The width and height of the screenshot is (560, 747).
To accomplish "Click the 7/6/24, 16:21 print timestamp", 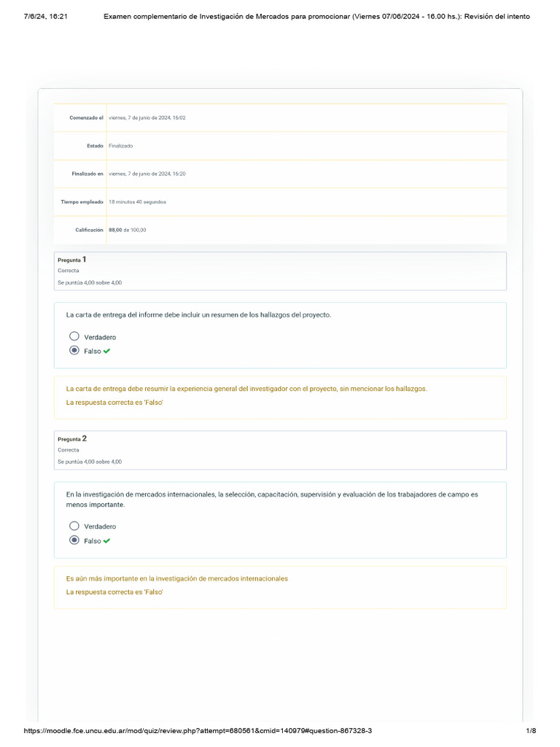I will [x=46, y=16].
